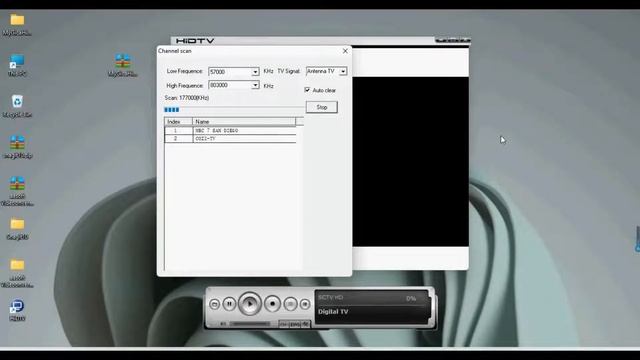Expand the High Frequence dropdown arrow

(x=255, y=85)
